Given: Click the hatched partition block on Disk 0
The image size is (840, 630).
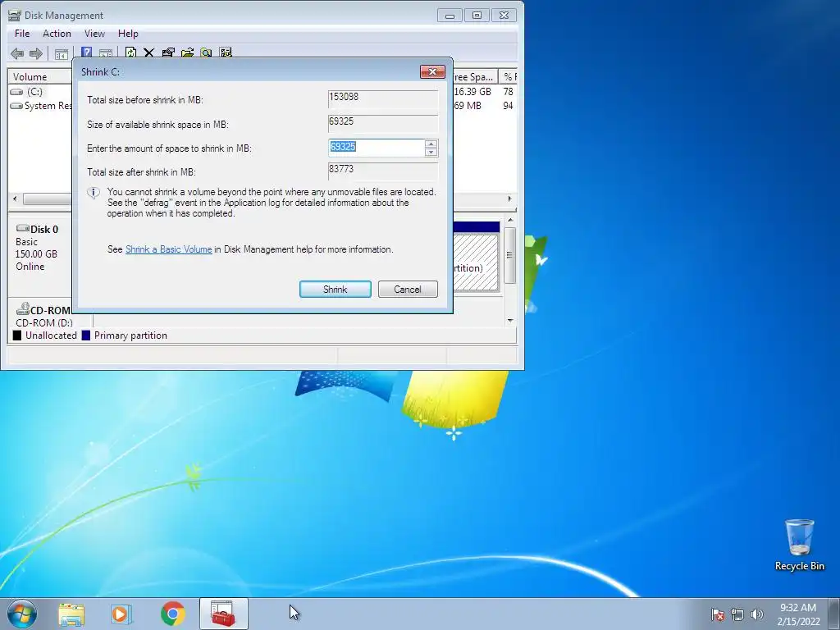Looking at the screenshot, I should (476, 262).
